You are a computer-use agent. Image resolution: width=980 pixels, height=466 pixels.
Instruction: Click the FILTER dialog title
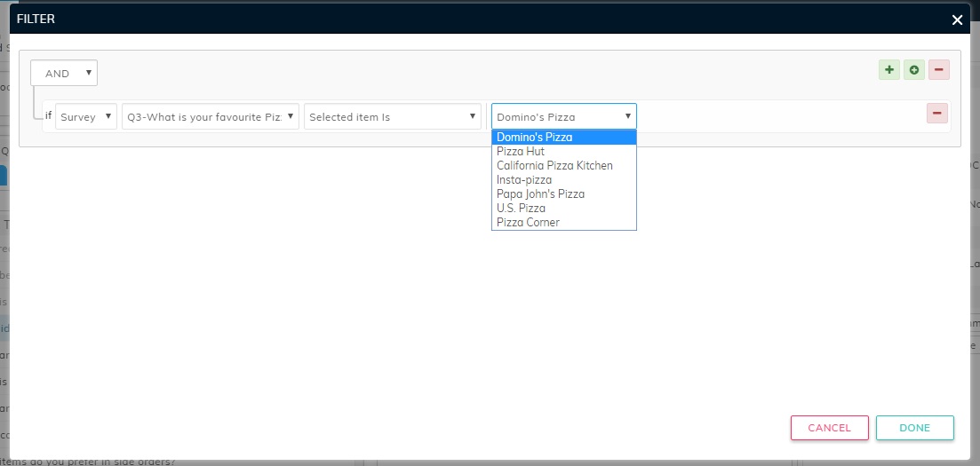point(36,19)
